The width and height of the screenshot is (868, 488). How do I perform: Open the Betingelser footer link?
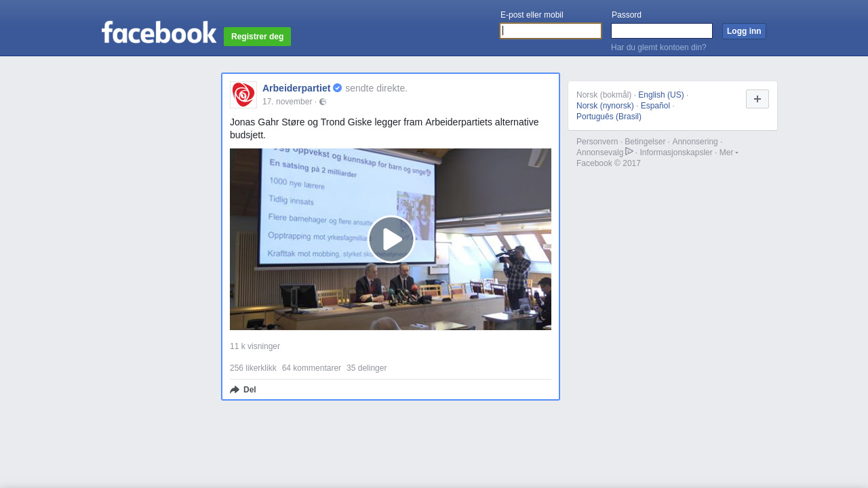point(645,142)
